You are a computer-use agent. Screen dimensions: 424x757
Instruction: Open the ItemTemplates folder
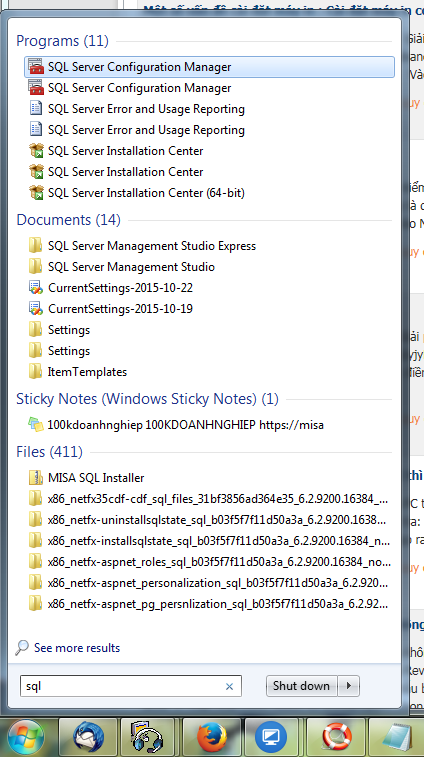click(x=209, y=372)
